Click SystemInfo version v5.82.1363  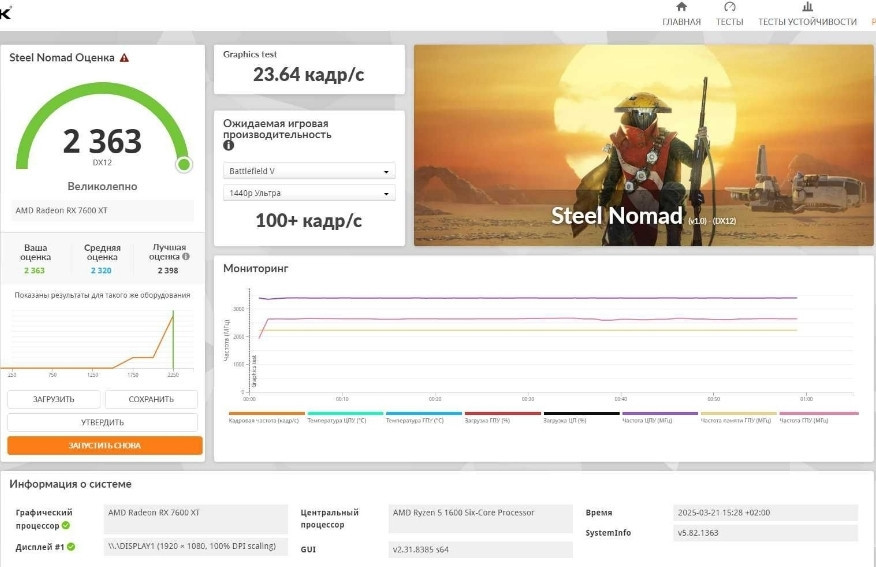(765, 533)
